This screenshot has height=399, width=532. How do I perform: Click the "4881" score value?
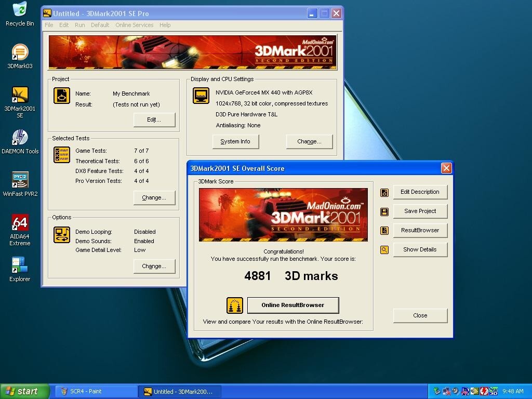258,276
